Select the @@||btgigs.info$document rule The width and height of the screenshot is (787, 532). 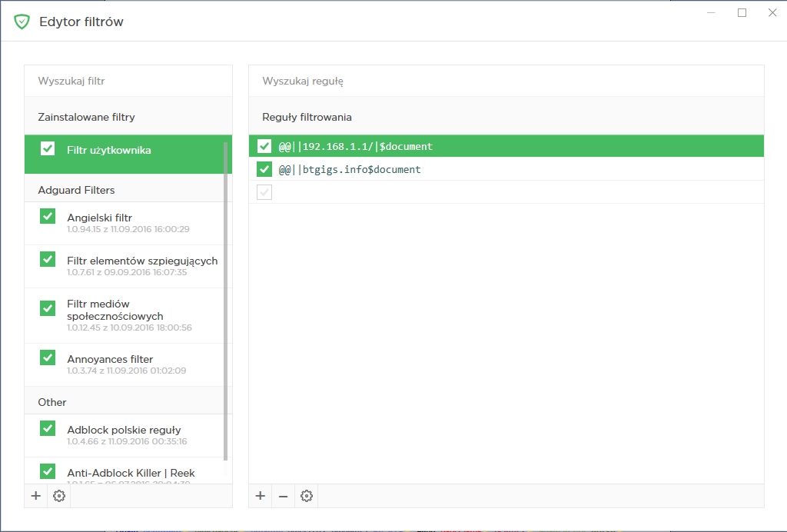[506, 169]
